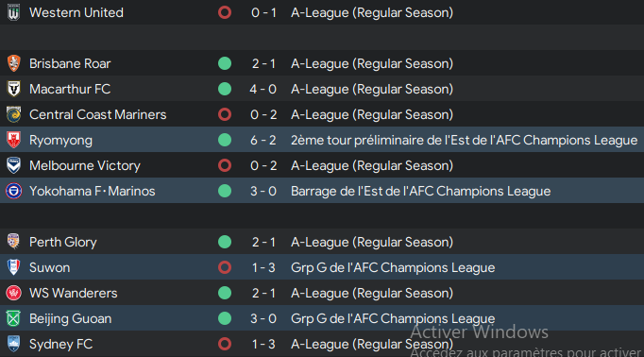Open the 4 - 0 Macarthur FC result
Viewport: 644px width, 357px height.
point(263,89)
